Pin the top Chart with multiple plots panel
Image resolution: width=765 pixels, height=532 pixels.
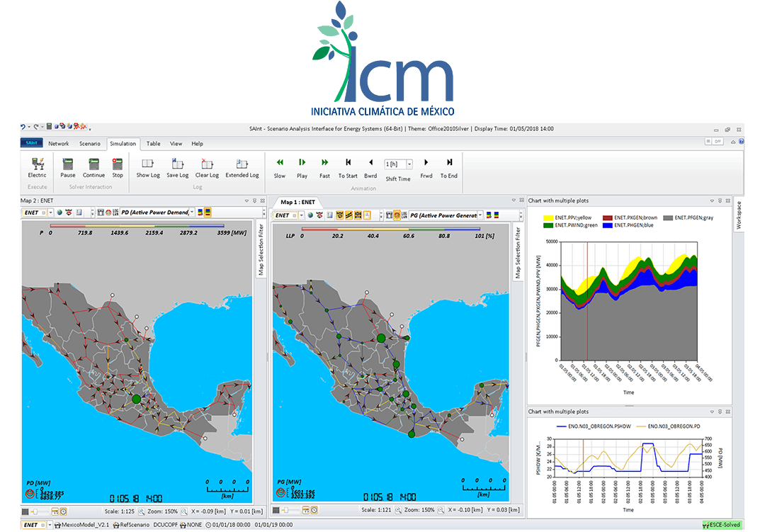tap(720, 200)
